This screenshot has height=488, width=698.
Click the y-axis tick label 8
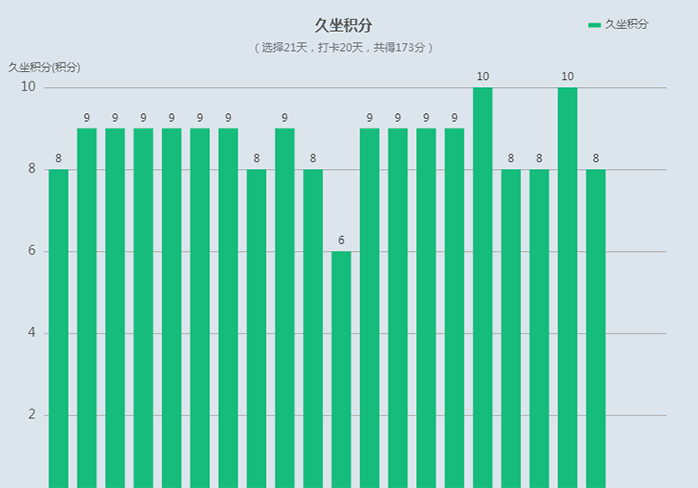(31, 169)
